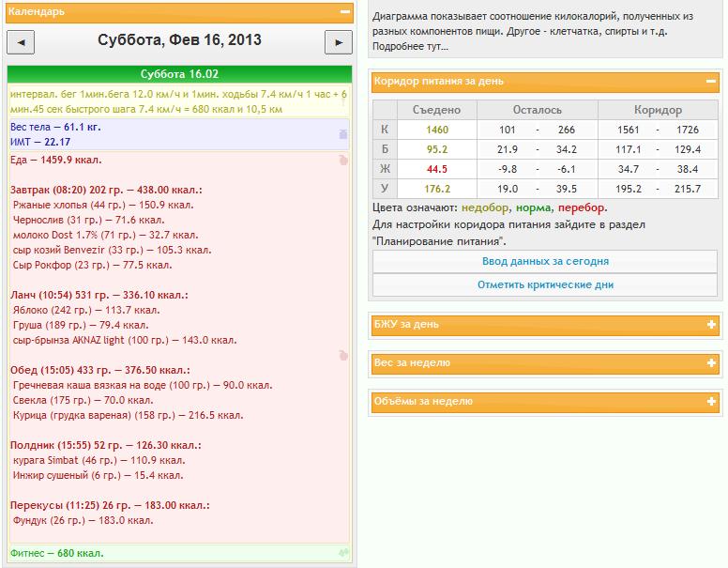
Task: Click the Съедено column header
Action: click(436, 110)
